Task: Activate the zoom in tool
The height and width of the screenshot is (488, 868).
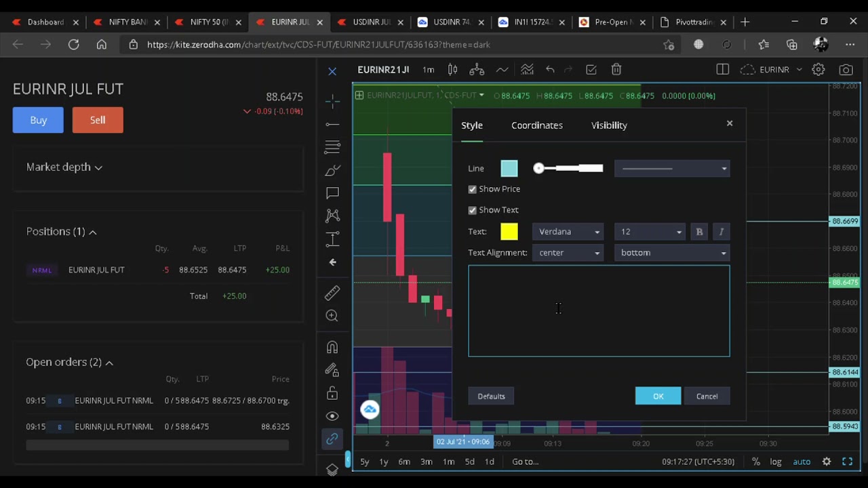Action: click(332, 316)
